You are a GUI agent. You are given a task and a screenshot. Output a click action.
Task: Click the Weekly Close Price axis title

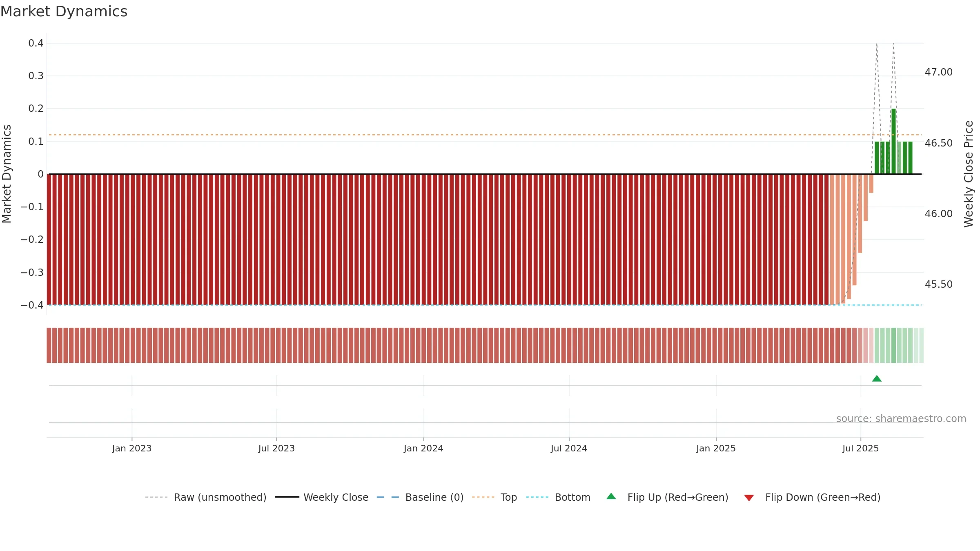pyautogui.click(x=969, y=174)
